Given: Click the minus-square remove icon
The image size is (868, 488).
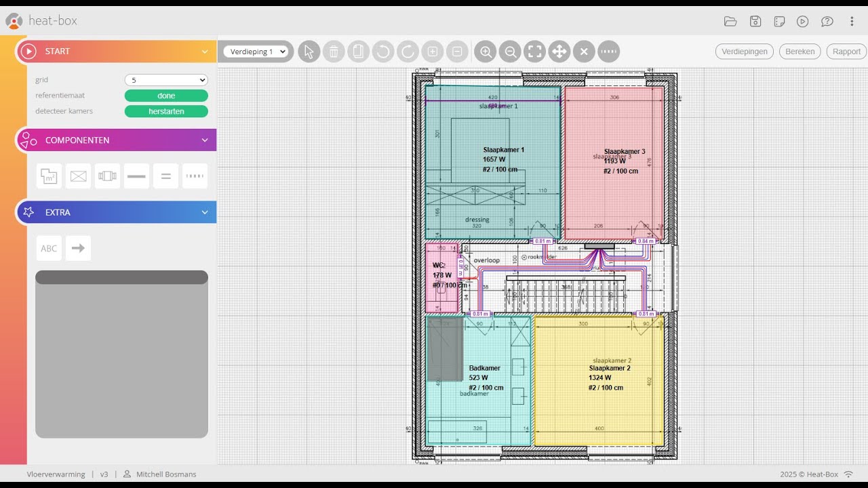Looking at the screenshot, I should pyautogui.click(x=458, y=52).
